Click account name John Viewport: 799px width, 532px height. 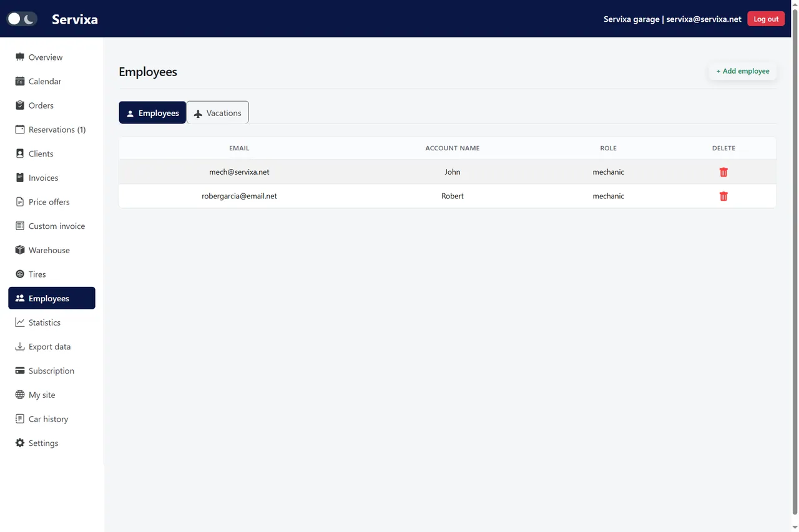coord(453,172)
